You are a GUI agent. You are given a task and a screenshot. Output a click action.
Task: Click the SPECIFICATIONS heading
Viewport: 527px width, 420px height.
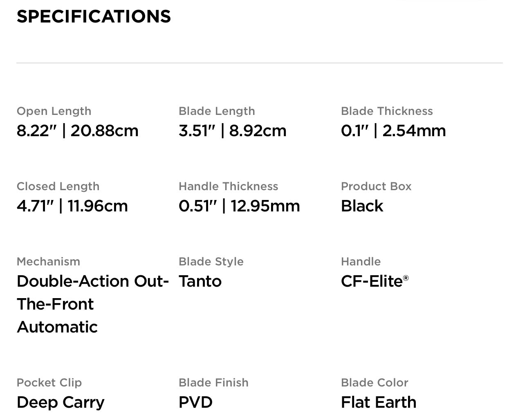pyautogui.click(x=94, y=16)
